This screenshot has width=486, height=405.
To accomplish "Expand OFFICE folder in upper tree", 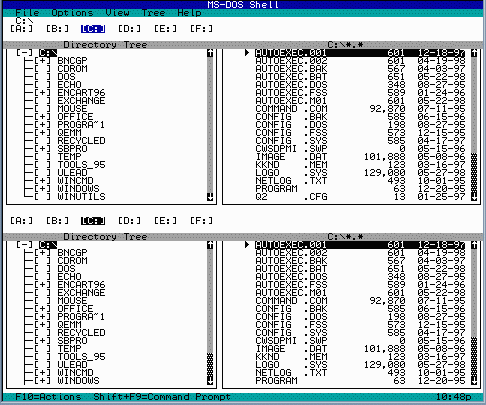I will pyautogui.click(x=43, y=117).
